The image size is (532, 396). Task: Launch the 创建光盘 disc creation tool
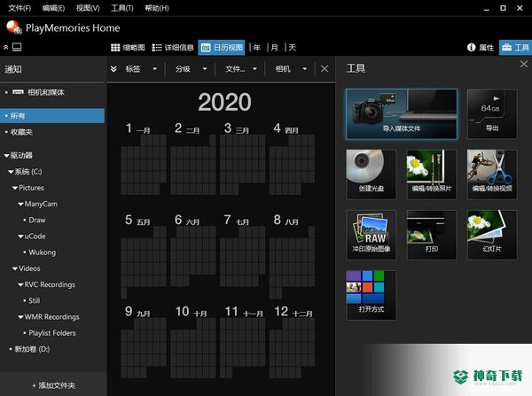pyautogui.click(x=372, y=175)
